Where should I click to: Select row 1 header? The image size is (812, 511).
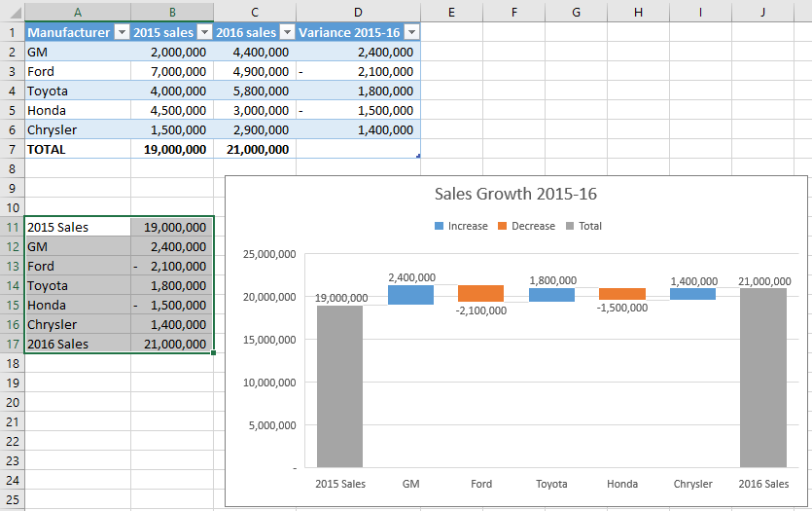pos(12,33)
